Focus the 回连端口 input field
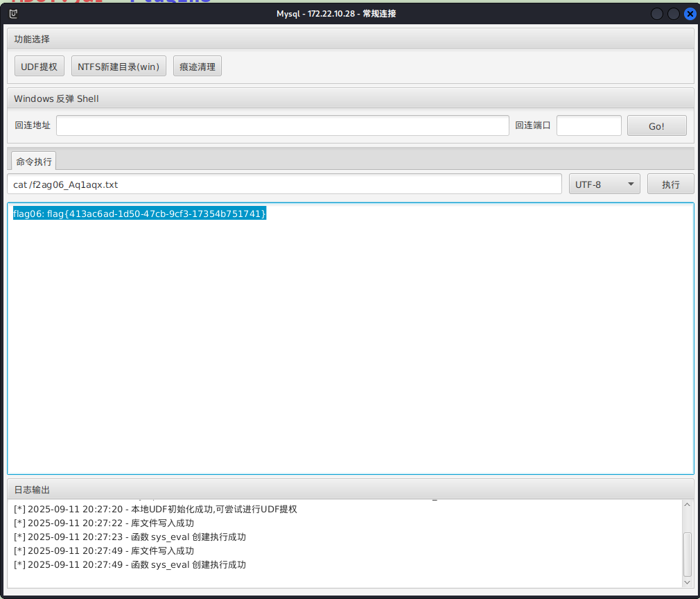Viewport: 700px width, 599px height. click(589, 125)
